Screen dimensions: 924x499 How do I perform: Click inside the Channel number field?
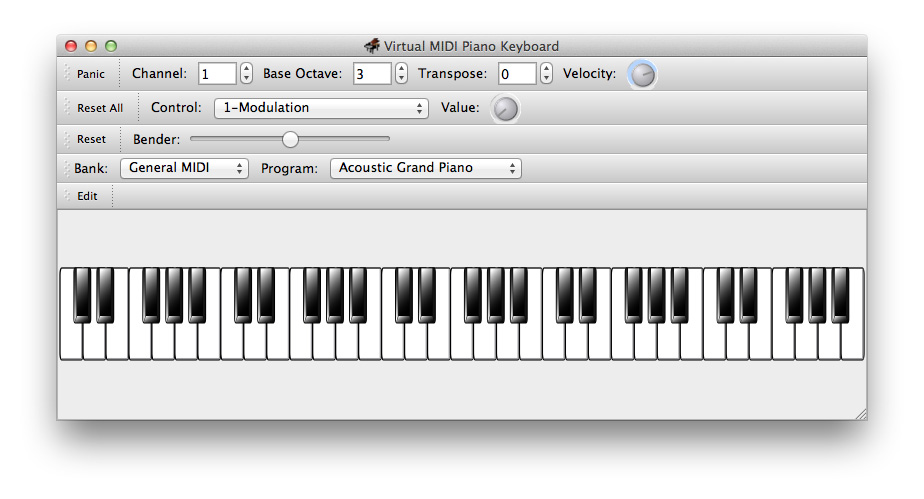click(217, 74)
